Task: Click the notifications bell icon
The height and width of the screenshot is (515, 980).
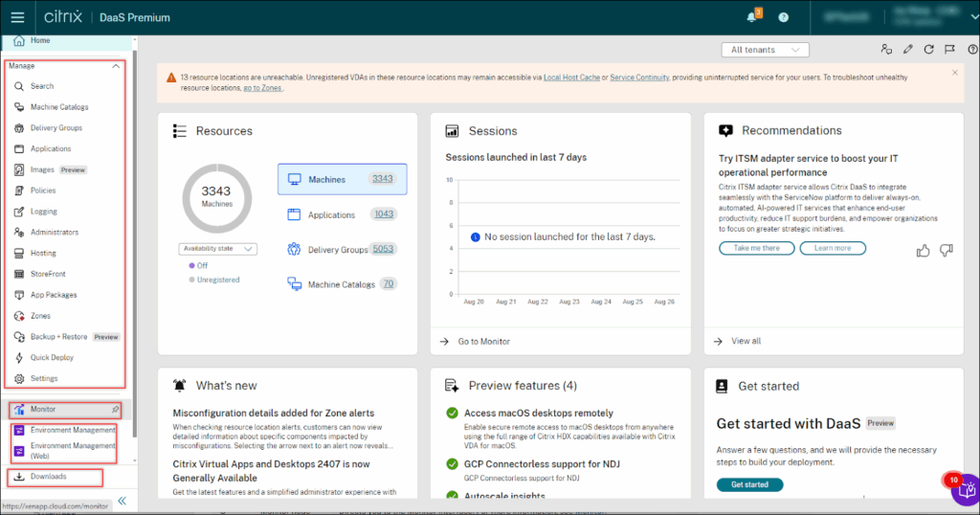Action: [x=751, y=17]
